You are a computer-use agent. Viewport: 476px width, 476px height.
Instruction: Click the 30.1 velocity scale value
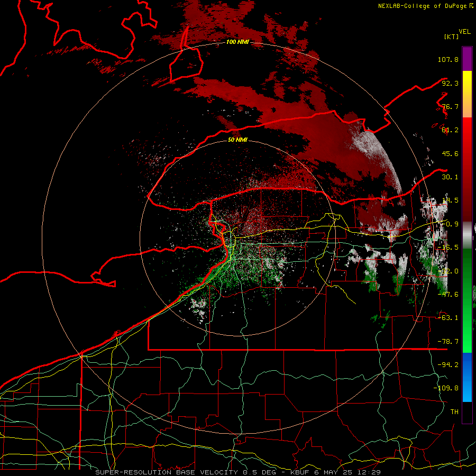450,177
